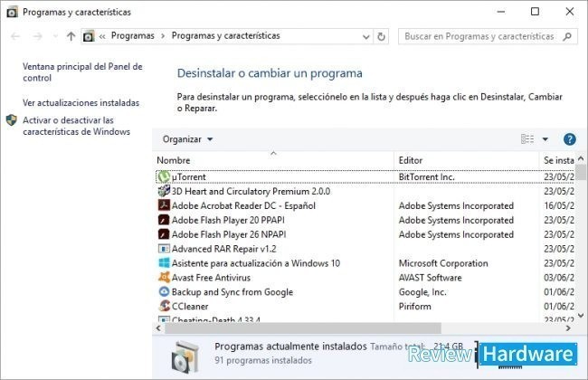Click the 3D Heart and Circulatory icon
The height and width of the screenshot is (380, 588).
[164, 191]
